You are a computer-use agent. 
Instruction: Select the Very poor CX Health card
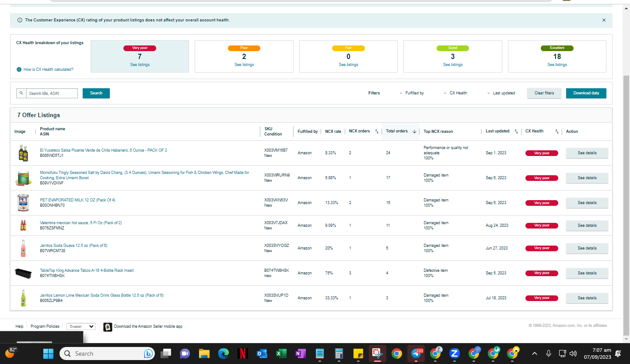pos(140,56)
